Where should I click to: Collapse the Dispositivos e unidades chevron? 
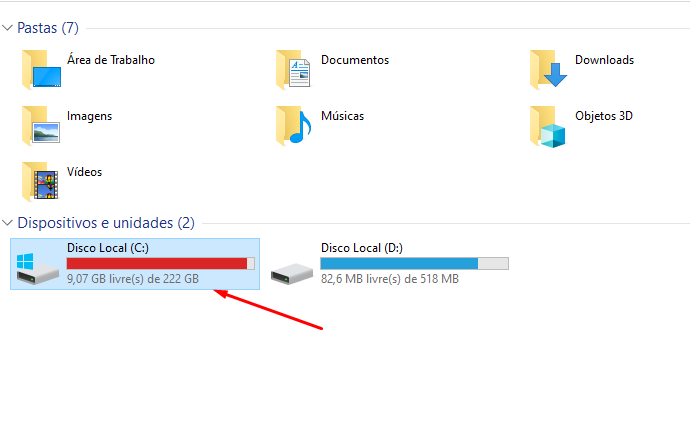(x=7, y=223)
